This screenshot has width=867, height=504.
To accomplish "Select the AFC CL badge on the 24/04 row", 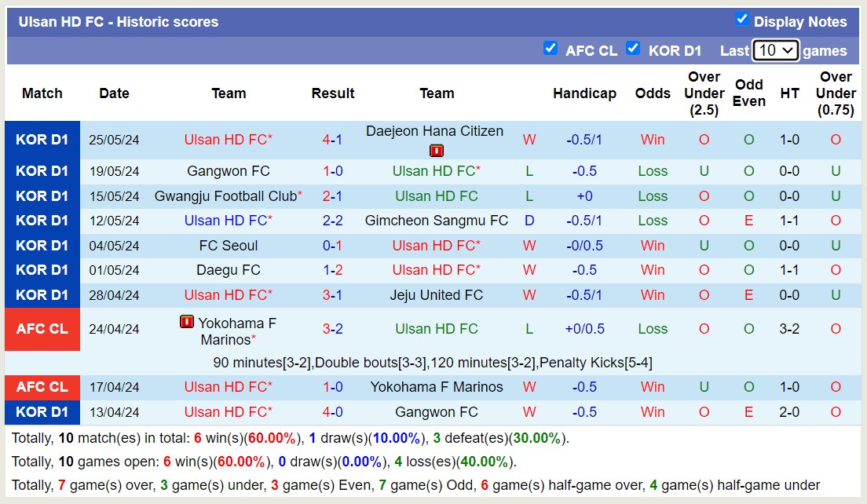I will (42, 329).
